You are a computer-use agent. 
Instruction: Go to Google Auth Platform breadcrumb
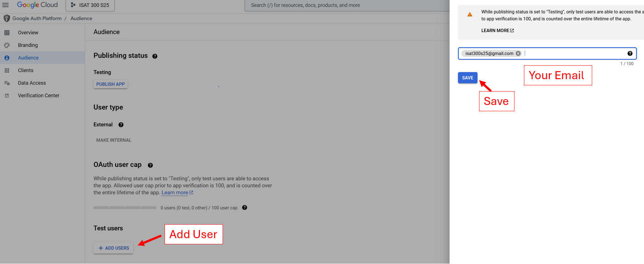coord(37,18)
